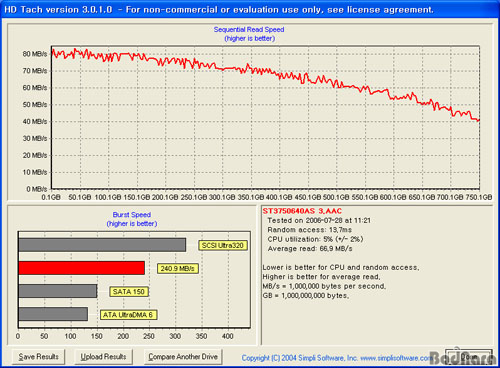
Task: Select the red 240.9 MB/s burst bar
Action: (x=82, y=268)
